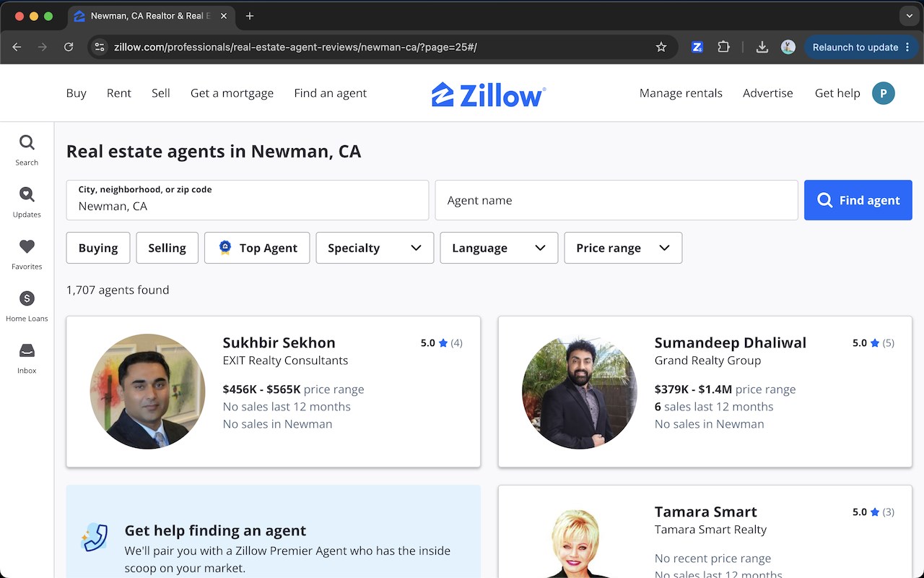This screenshot has height=578, width=924.
Task: Click the $456K - $565K price range text
Action: (294, 389)
